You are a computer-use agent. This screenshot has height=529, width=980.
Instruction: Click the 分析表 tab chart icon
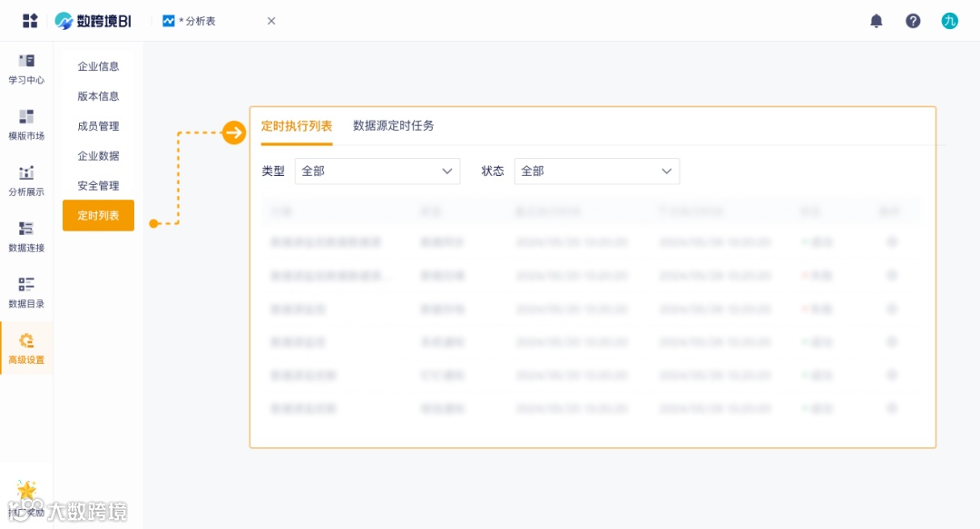(x=168, y=21)
